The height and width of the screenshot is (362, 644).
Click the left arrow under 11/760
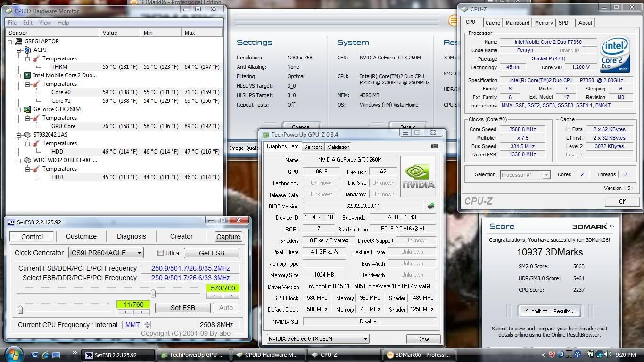[x=125, y=312]
